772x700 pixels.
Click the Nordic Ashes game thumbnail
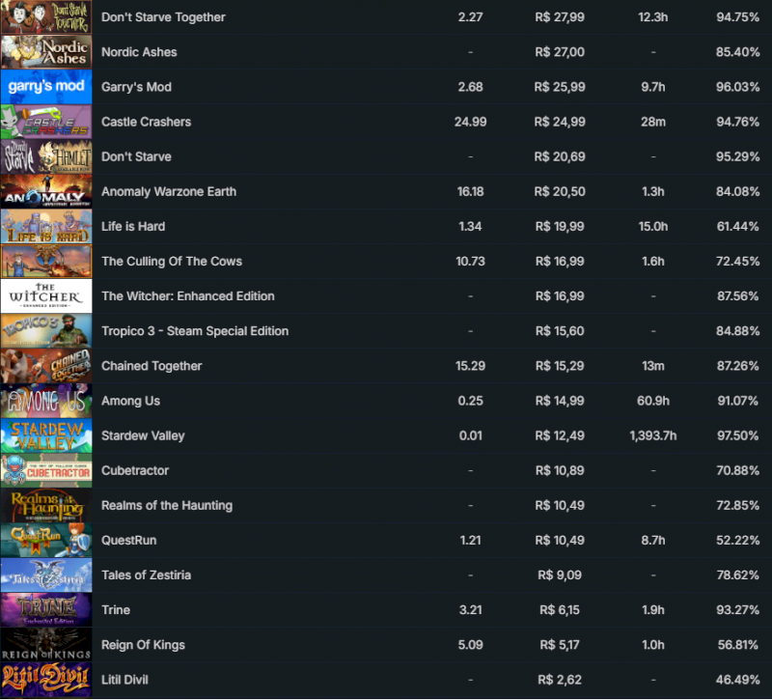(46, 52)
